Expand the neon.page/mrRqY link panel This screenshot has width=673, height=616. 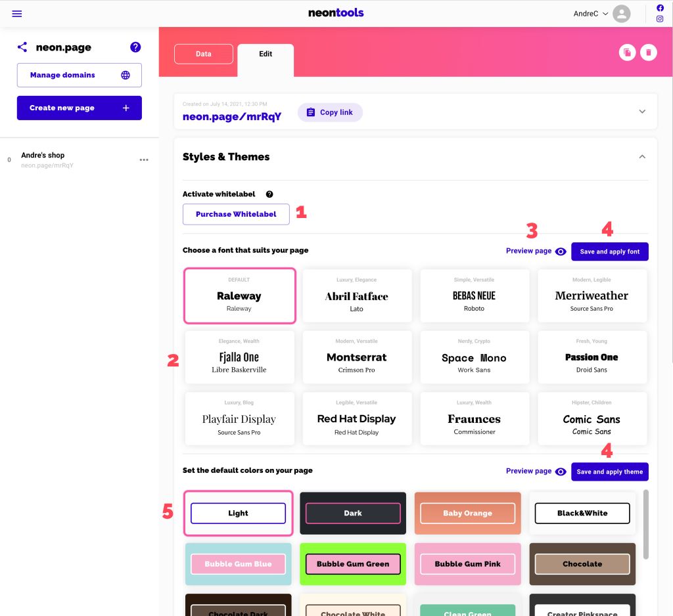click(x=642, y=112)
